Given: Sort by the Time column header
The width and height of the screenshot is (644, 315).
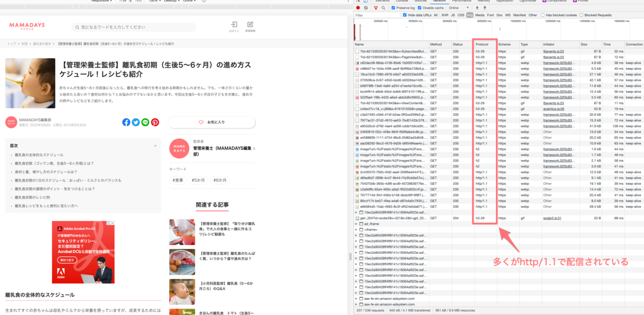Looking at the screenshot, I should point(613,44).
